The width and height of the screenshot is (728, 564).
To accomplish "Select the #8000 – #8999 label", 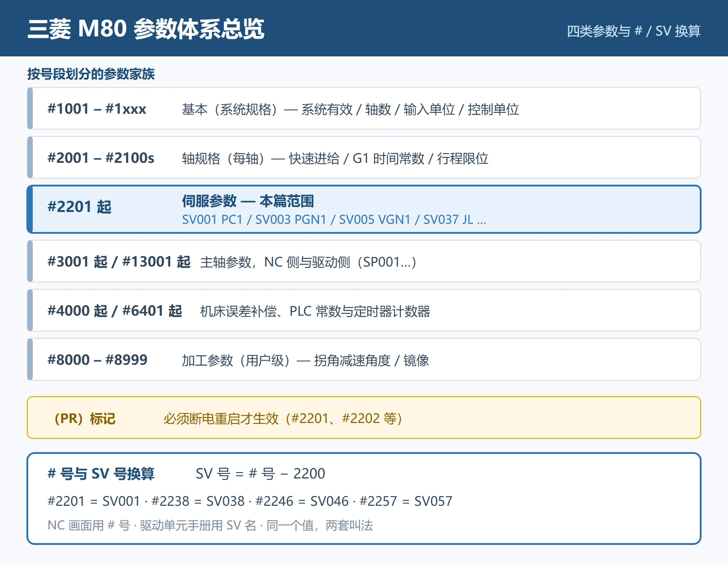I will (x=97, y=360).
